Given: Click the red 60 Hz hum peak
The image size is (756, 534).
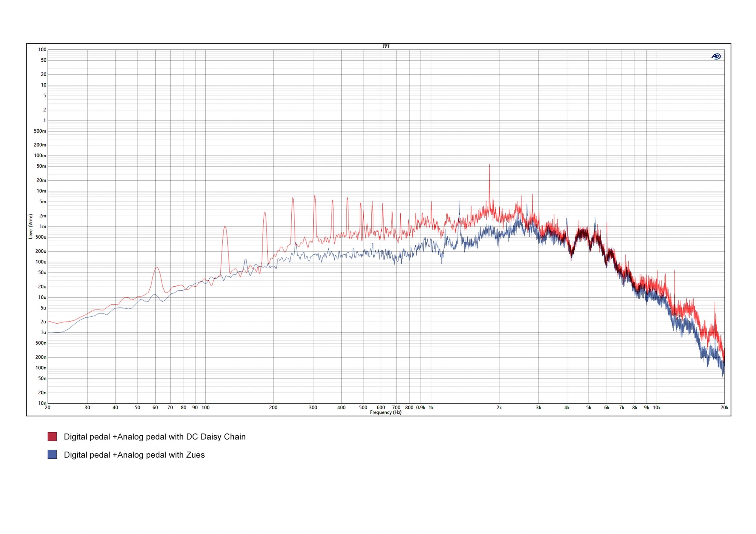Looking at the screenshot, I should (157, 268).
